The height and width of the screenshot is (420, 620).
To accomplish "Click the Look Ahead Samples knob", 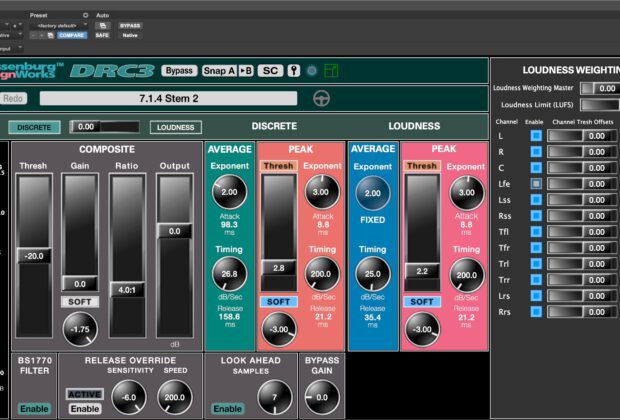I will (x=275, y=397).
